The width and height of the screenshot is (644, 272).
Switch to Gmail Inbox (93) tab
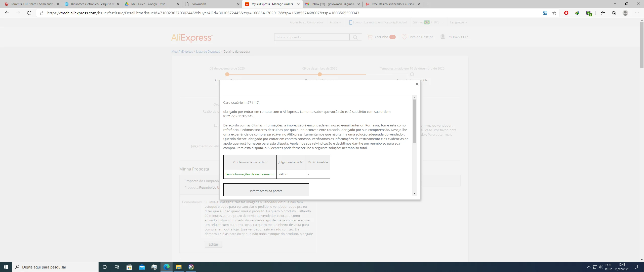[x=332, y=4]
